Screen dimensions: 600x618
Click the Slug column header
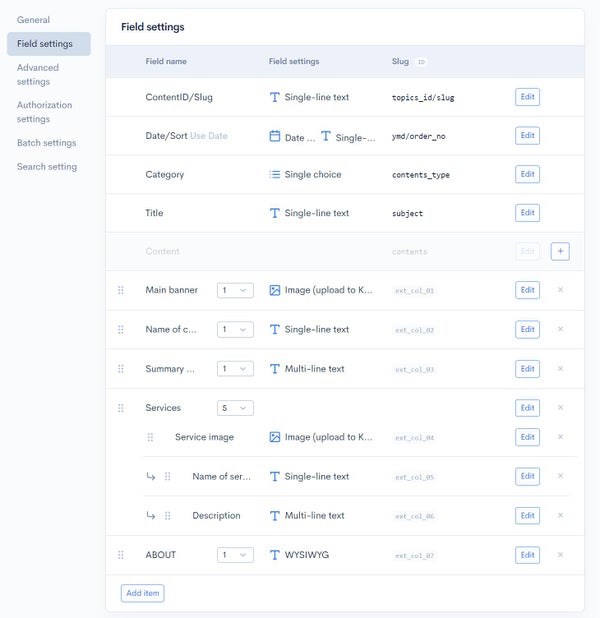(400, 61)
